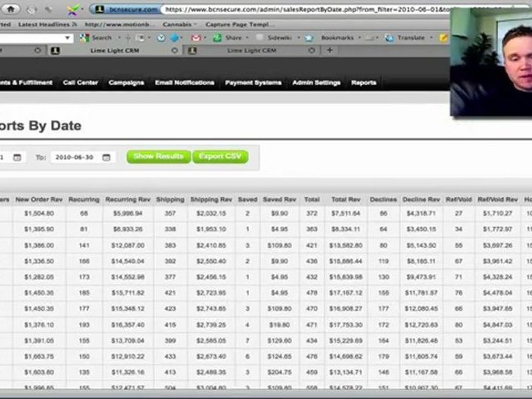Click the blue diamond icon in toolbar
Image resolution: width=532 pixels, height=399 pixels.
pyautogui.click(x=174, y=38)
